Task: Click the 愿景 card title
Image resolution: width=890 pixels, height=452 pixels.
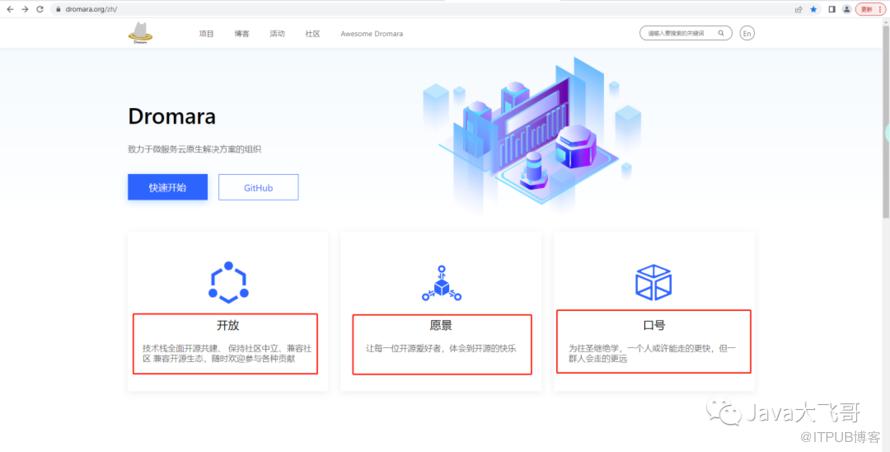Action: click(x=441, y=325)
